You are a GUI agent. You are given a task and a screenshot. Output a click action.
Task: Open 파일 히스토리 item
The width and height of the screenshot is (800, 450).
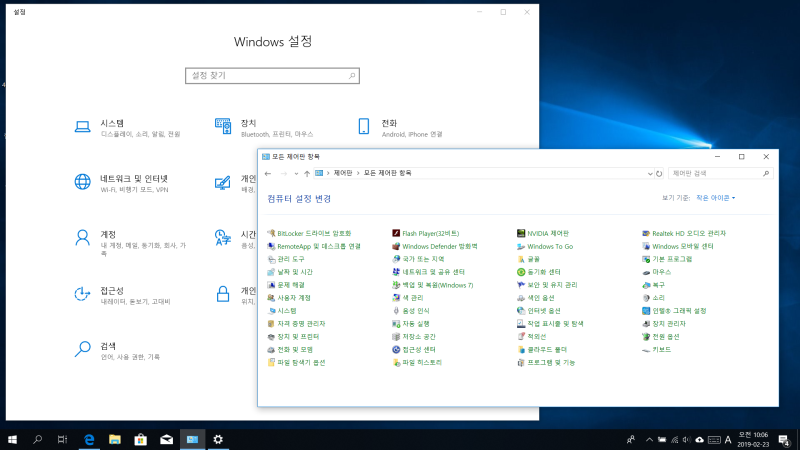click(x=417, y=363)
